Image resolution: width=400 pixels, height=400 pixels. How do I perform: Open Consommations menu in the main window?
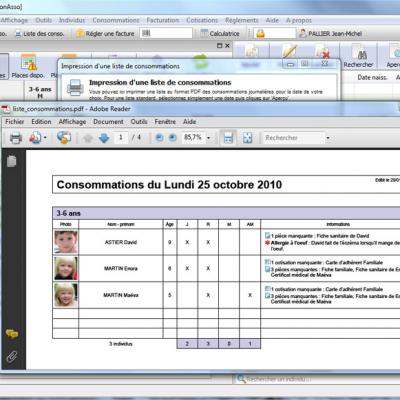click(116, 20)
